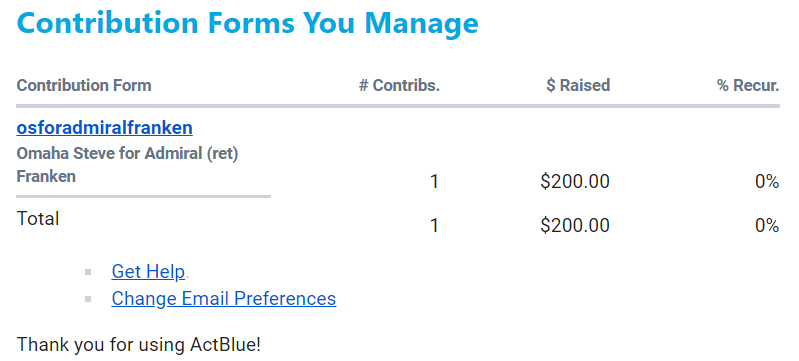Select the Total row 0% value
Screen dimensions: 799x361
click(x=767, y=225)
